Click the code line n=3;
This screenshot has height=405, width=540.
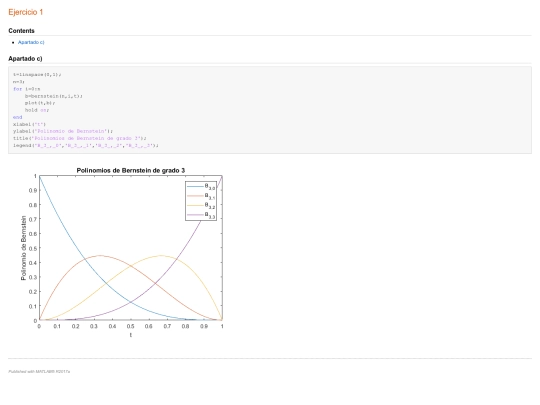click(x=19, y=82)
